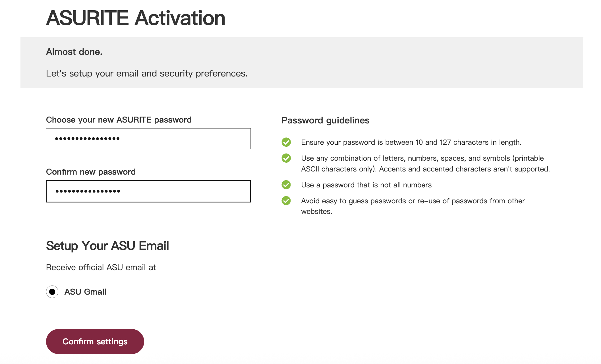The width and height of the screenshot is (601, 364).
Task: Click the "Choose your new ASURITE password" label
Action: (x=119, y=120)
